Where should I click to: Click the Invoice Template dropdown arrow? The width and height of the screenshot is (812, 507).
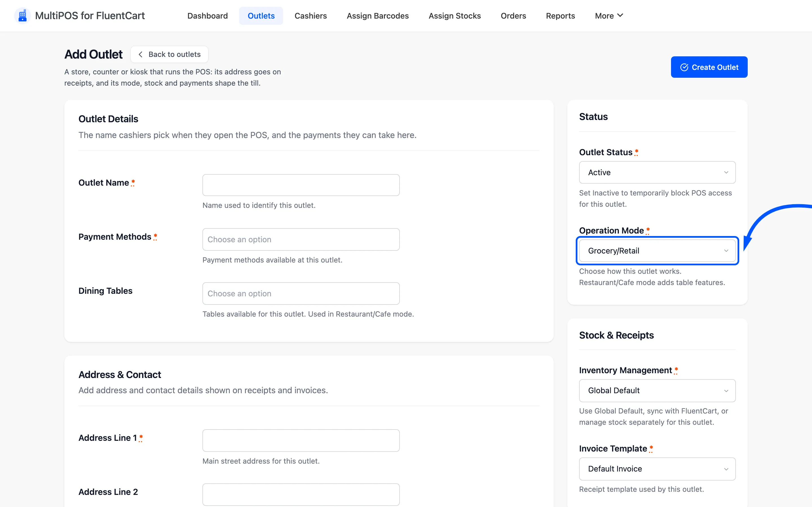[x=726, y=469]
